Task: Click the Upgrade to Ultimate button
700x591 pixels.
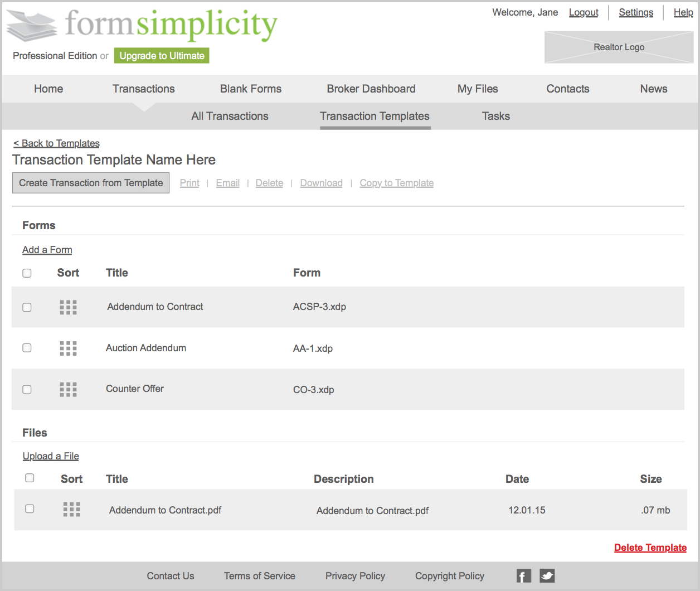Action: 162,56
